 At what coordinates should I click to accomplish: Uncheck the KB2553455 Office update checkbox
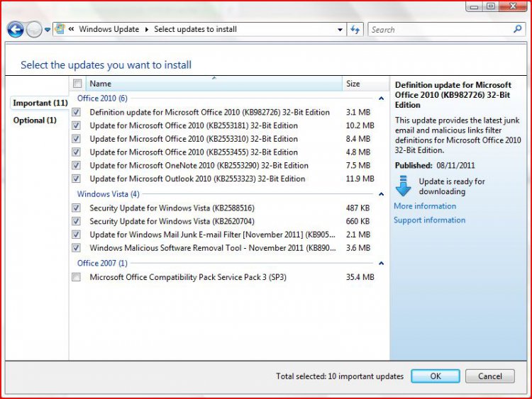tap(77, 152)
